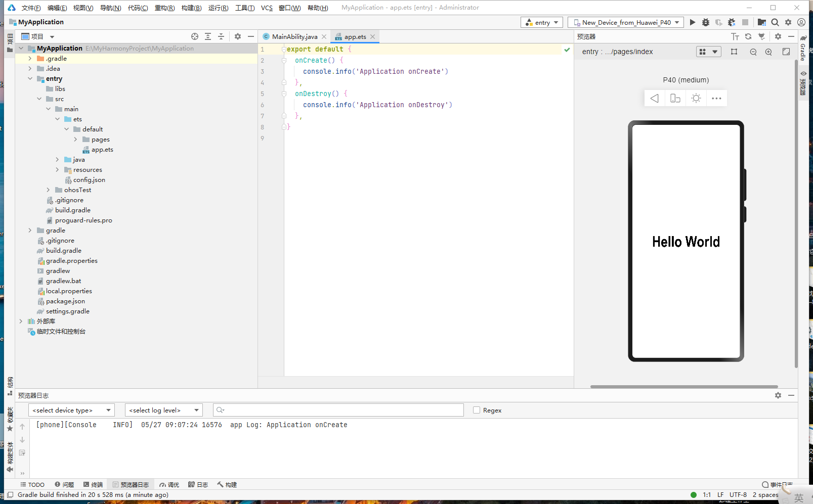This screenshot has height=504, width=813.
Task: Collapse all nodes in project panel
Action: [x=221, y=36]
